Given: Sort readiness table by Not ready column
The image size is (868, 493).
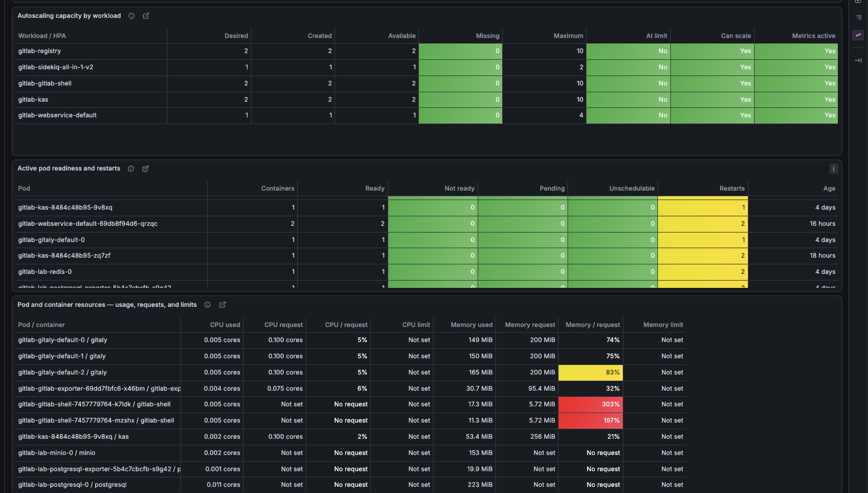Looking at the screenshot, I should coord(460,188).
